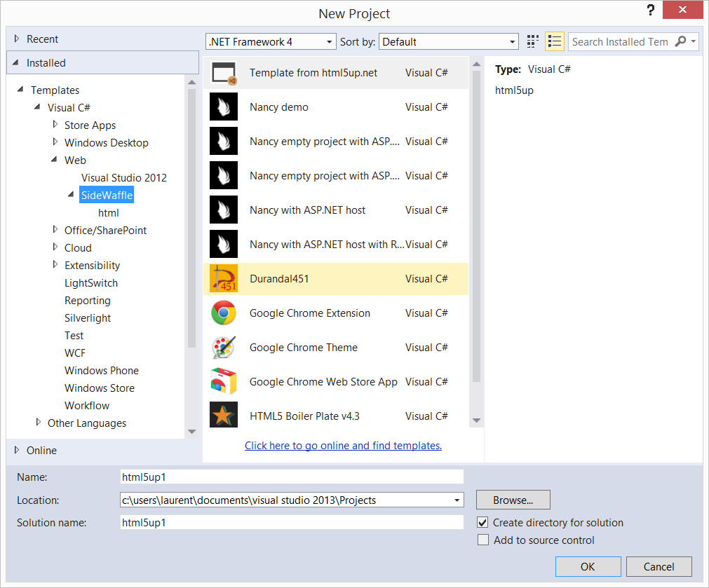
Task: Select WCF template category
Action: [74, 353]
